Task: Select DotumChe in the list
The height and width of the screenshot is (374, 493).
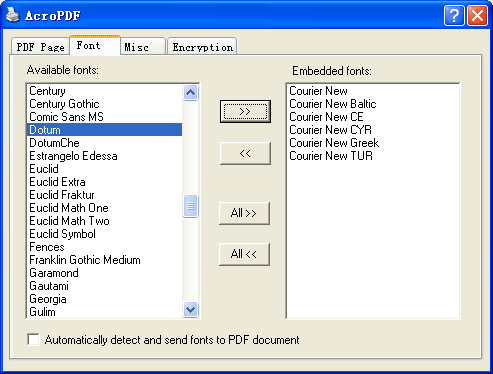Action: pos(104,143)
